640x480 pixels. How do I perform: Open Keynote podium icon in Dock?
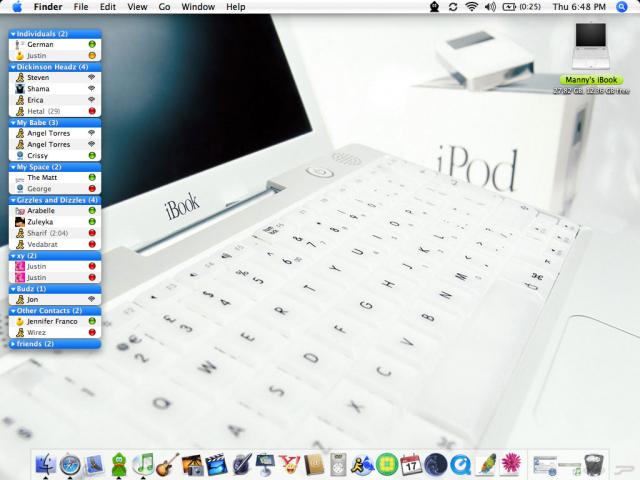[x=265, y=464]
